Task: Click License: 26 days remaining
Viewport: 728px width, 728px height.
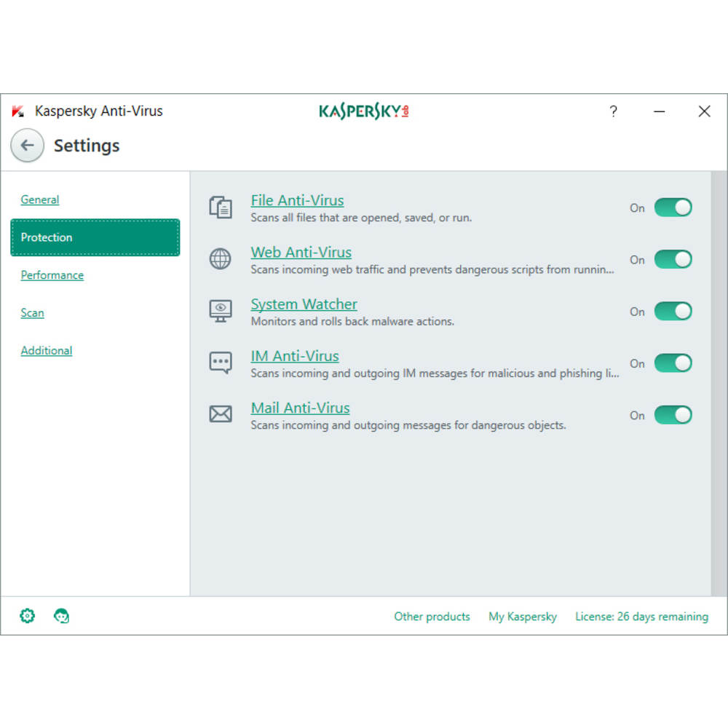Action: 641,616
